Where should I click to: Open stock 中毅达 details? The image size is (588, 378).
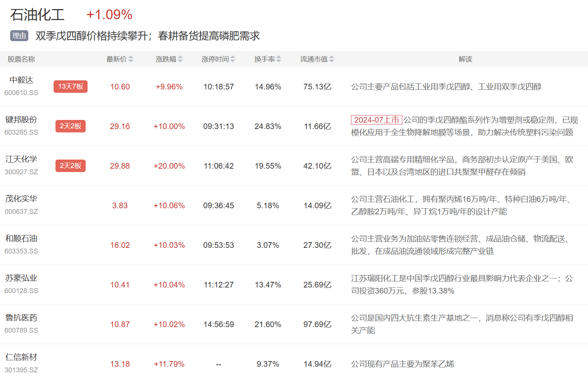click(21, 80)
